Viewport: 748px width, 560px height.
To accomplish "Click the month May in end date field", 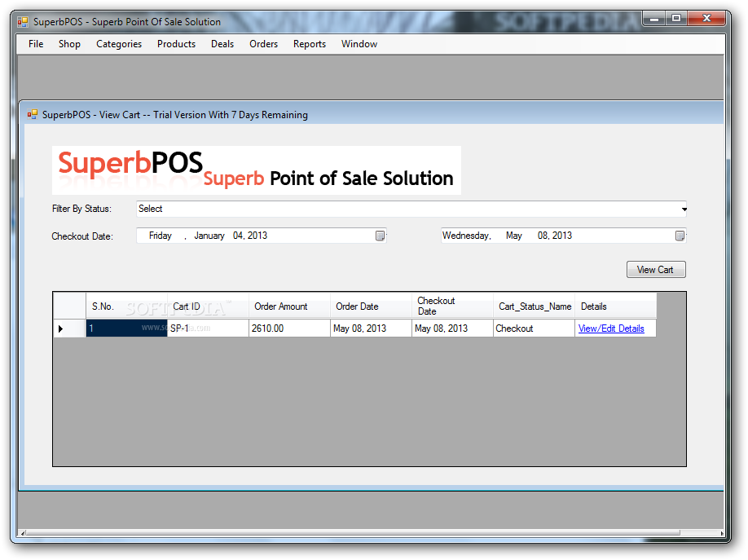I will pyautogui.click(x=514, y=236).
